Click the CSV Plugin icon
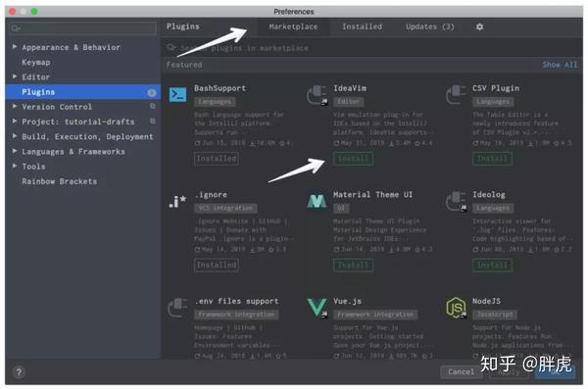Screen dimensions: 588x389 click(456, 95)
